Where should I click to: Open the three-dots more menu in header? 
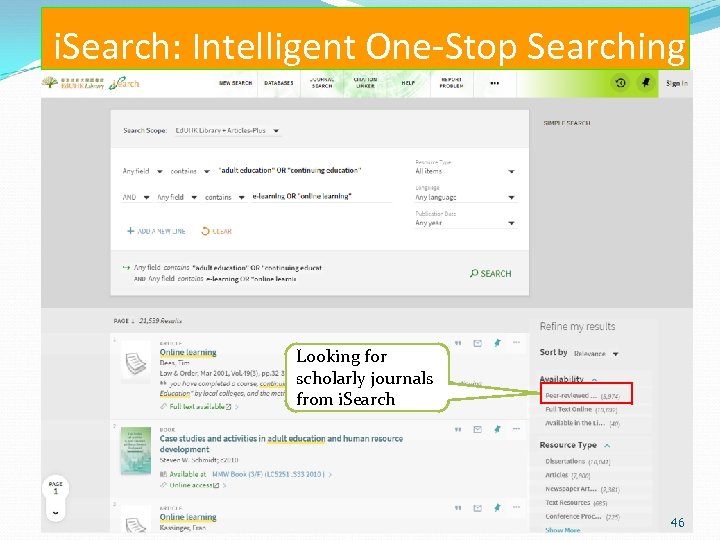coord(495,83)
